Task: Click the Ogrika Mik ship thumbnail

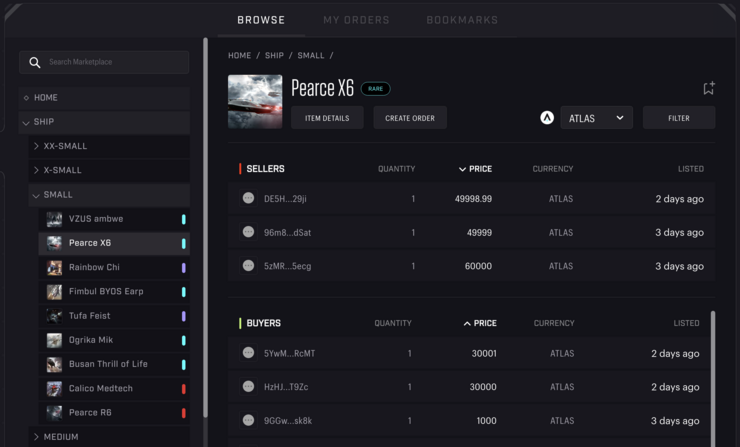Action: coord(54,340)
